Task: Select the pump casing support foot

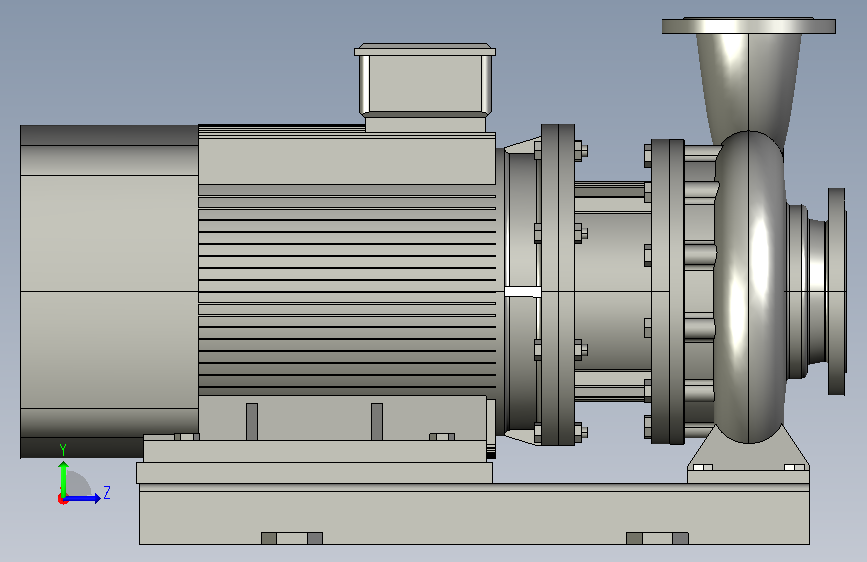Action: coord(749,455)
